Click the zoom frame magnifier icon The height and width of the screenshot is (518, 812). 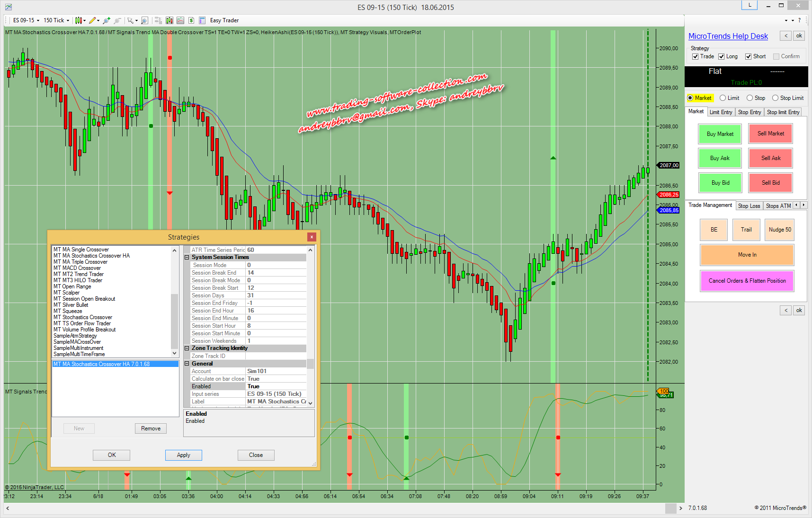point(145,20)
